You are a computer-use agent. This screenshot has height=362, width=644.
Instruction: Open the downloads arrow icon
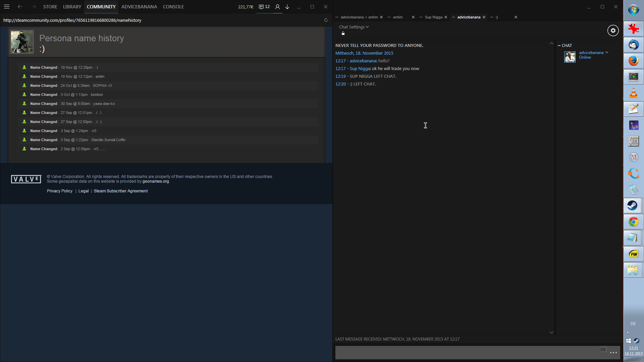(287, 7)
